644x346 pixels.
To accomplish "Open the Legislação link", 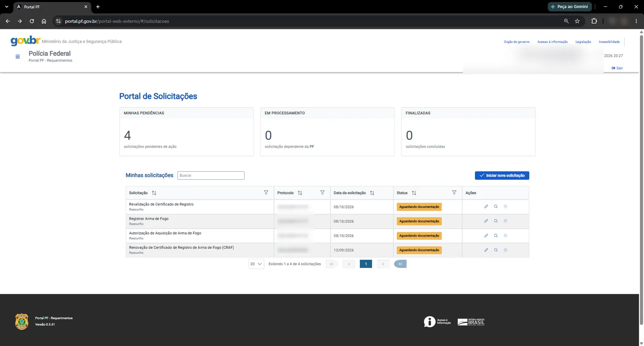I will click(x=583, y=42).
